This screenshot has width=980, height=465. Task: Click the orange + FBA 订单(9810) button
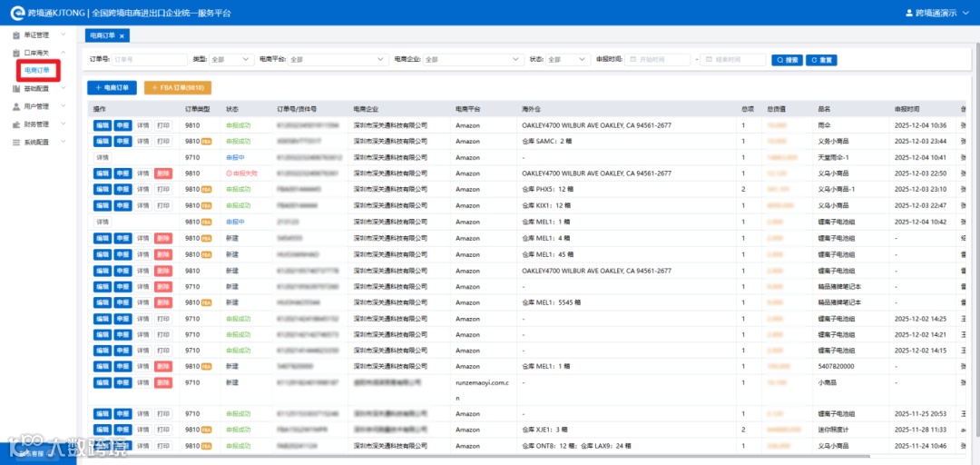click(x=178, y=88)
